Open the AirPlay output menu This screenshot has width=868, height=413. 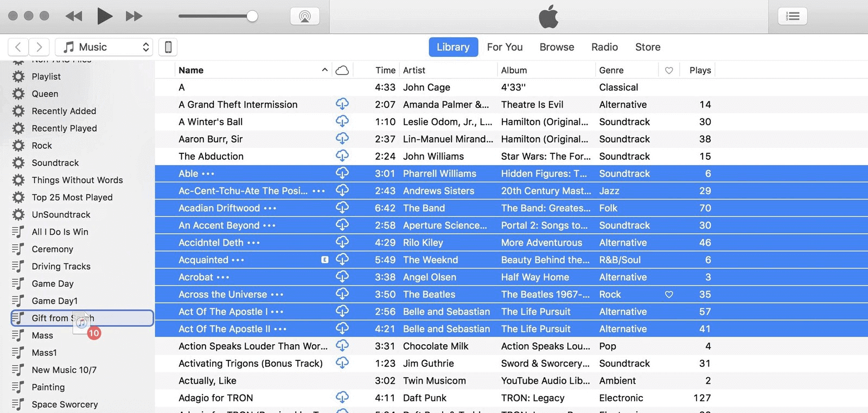coord(305,16)
